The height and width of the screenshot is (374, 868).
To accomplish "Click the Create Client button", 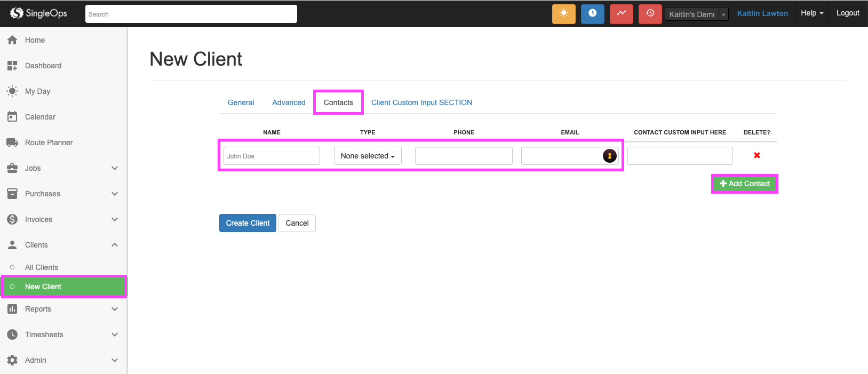I will (x=248, y=223).
